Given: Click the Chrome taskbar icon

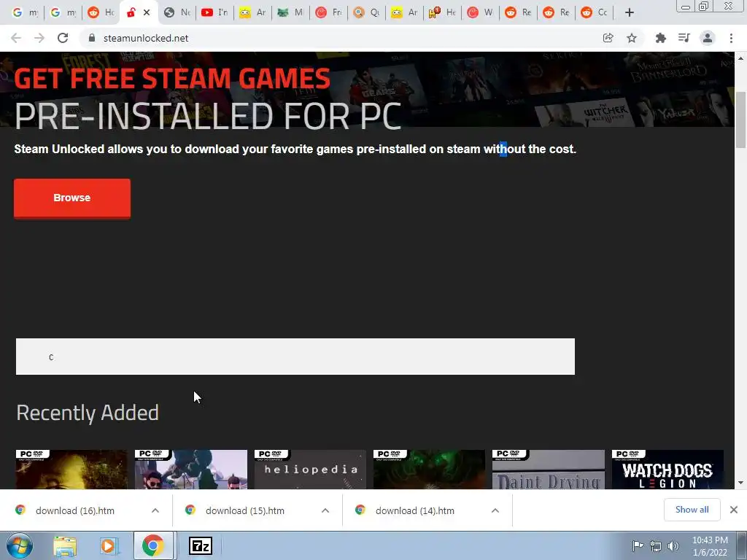Looking at the screenshot, I should (152, 545).
